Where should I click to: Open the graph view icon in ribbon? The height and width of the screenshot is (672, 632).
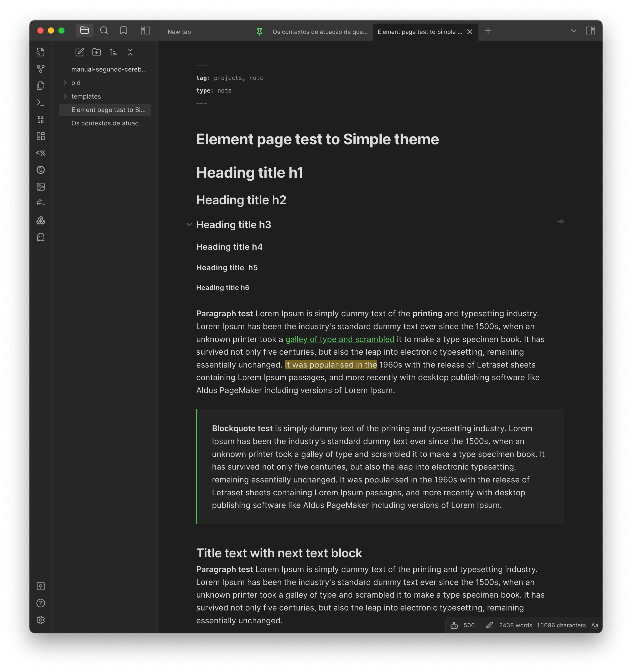click(40, 69)
